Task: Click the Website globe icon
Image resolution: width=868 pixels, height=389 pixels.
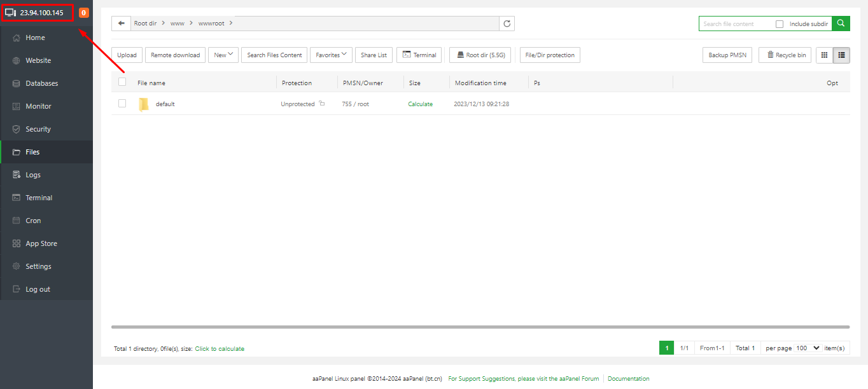Action: tap(17, 60)
